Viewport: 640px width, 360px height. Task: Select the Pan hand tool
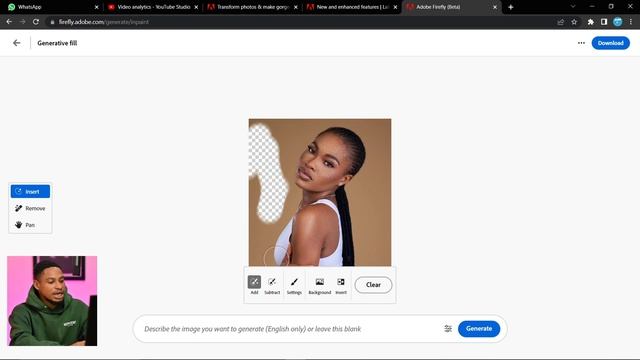click(30, 225)
